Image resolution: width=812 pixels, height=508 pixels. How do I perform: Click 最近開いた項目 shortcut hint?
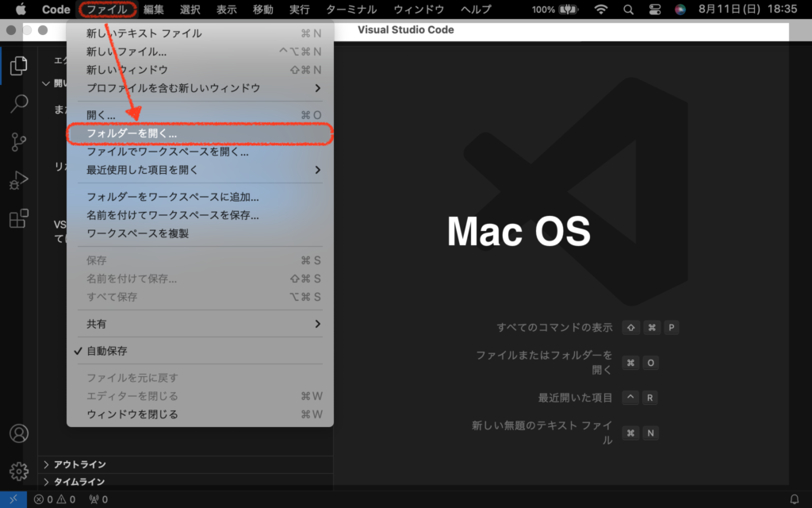click(575, 398)
